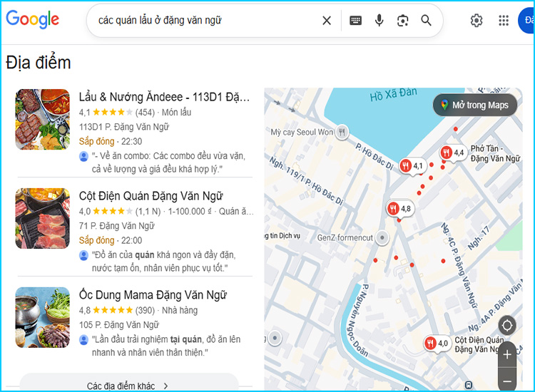Select the 4,1 rated restaurant map pin

click(413, 166)
